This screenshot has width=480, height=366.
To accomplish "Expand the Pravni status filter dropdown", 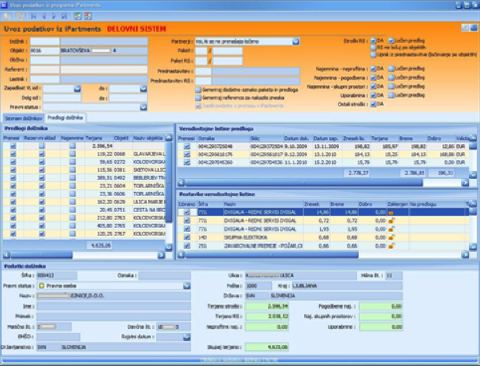I will 144,107.
